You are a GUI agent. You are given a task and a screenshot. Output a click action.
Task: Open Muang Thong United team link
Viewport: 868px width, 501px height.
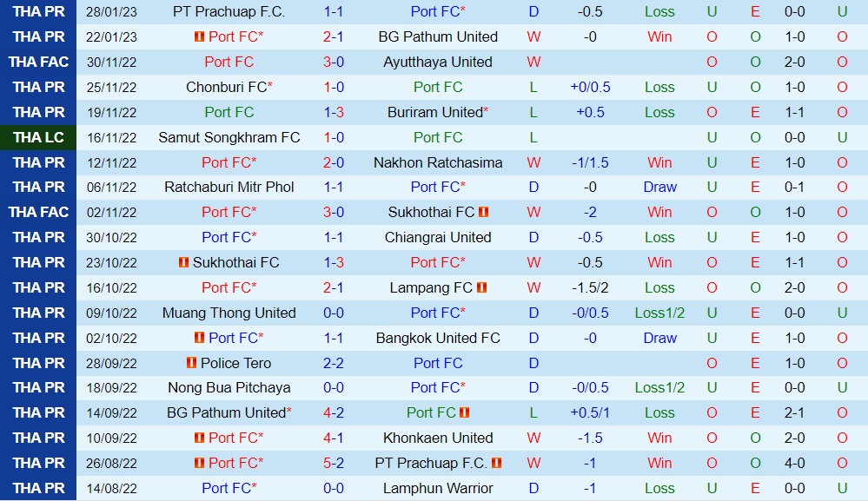click(x=229, y=313)
